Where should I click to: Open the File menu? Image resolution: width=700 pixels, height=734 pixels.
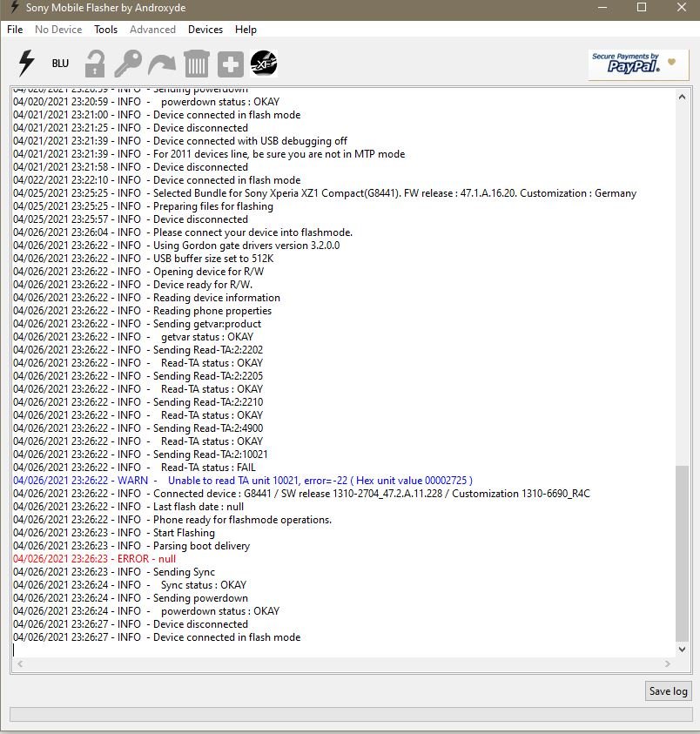click(x=15, y=30)
